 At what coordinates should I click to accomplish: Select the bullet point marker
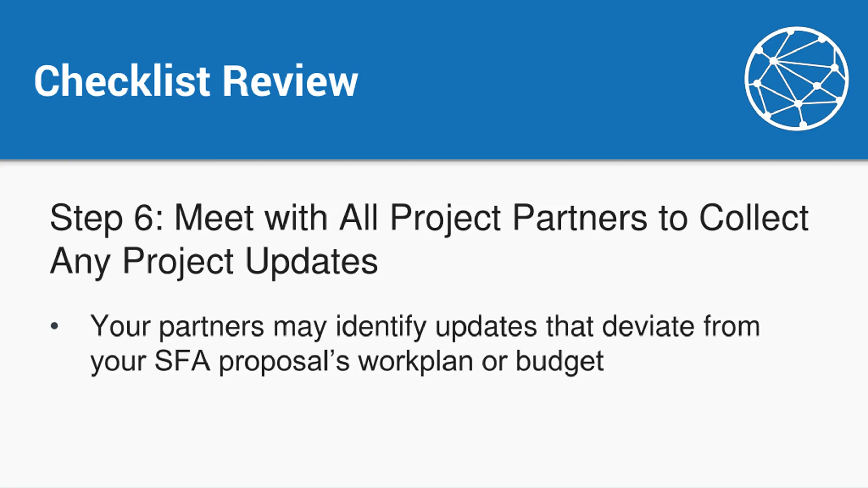coord(54,326)
